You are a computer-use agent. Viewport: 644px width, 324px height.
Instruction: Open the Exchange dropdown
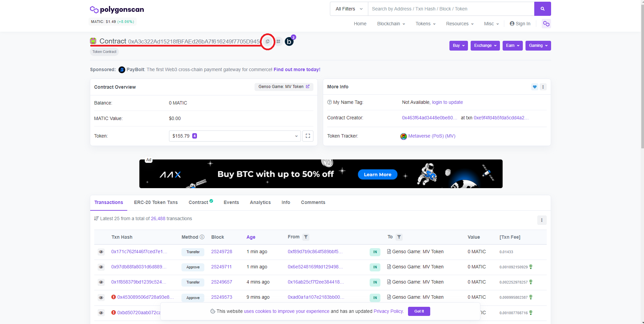click(485, 46)
